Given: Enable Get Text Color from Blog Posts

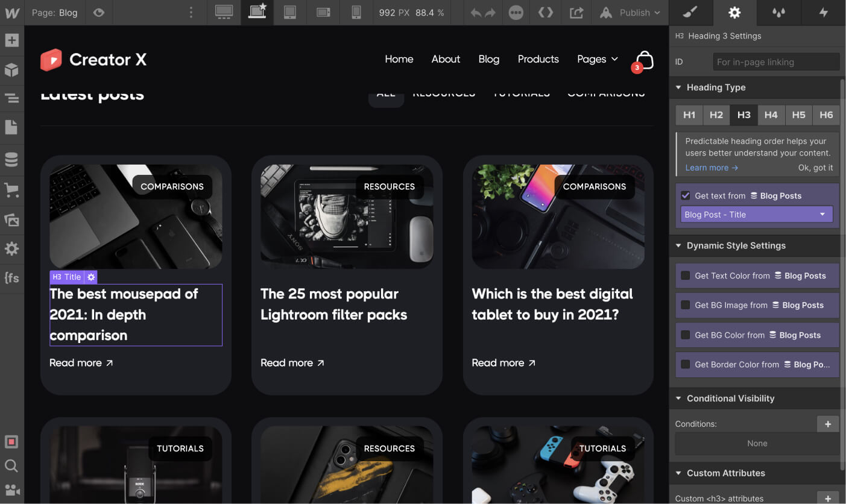Looking at the screenshot, I should click(x=685, y=276).
